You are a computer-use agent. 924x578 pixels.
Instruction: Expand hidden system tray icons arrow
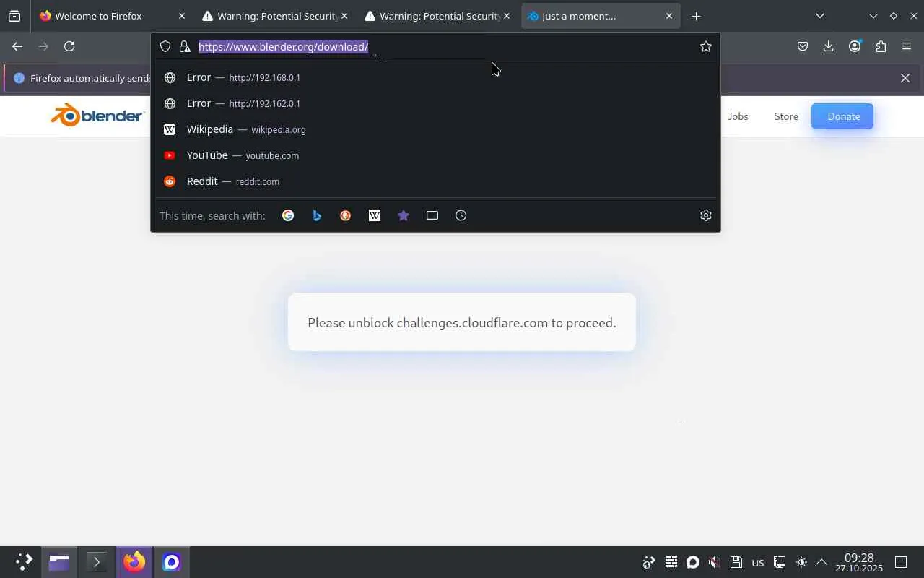coord(821,562)
